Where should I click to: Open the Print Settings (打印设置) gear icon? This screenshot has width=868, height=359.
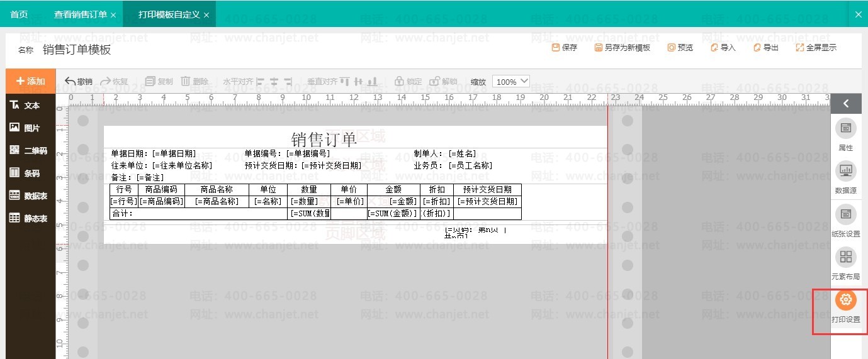[x=845, y=301]
